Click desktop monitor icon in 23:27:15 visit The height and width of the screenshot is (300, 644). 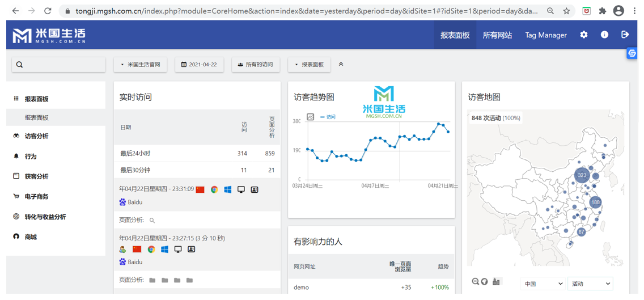pyautogui.click(x=178, y=250)
